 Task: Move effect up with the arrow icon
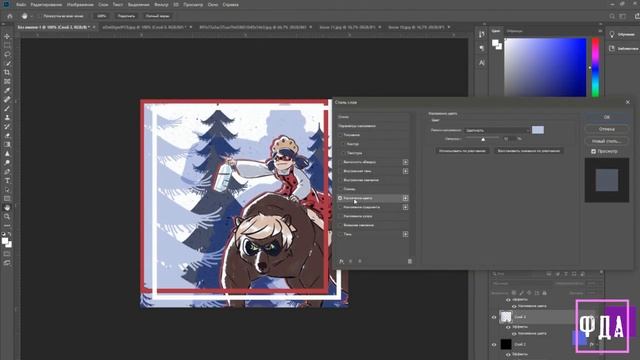pyautogui.click(x=351, y=261)
